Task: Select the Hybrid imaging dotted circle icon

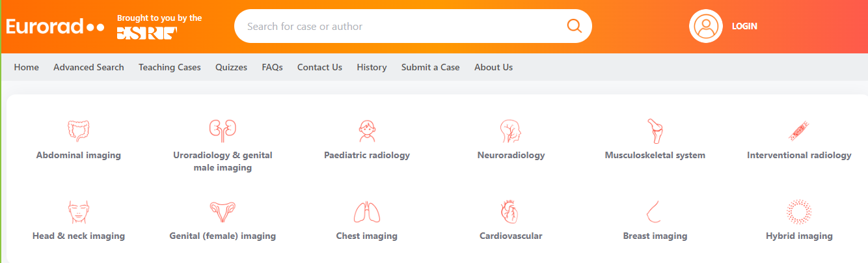Action: coord(799,212)
